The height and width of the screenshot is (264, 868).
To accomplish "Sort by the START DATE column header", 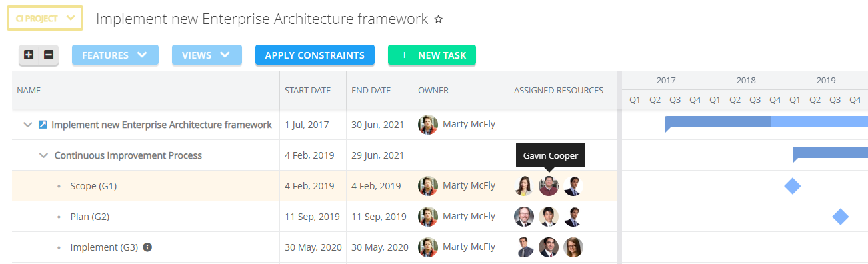I will tap(307, 91).
